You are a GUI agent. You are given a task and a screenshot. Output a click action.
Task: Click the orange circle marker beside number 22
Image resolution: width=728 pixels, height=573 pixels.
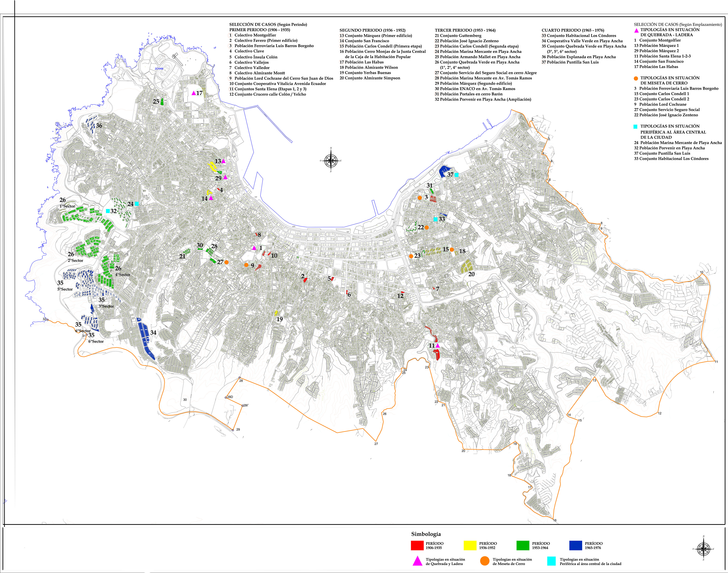coord(426,227)
